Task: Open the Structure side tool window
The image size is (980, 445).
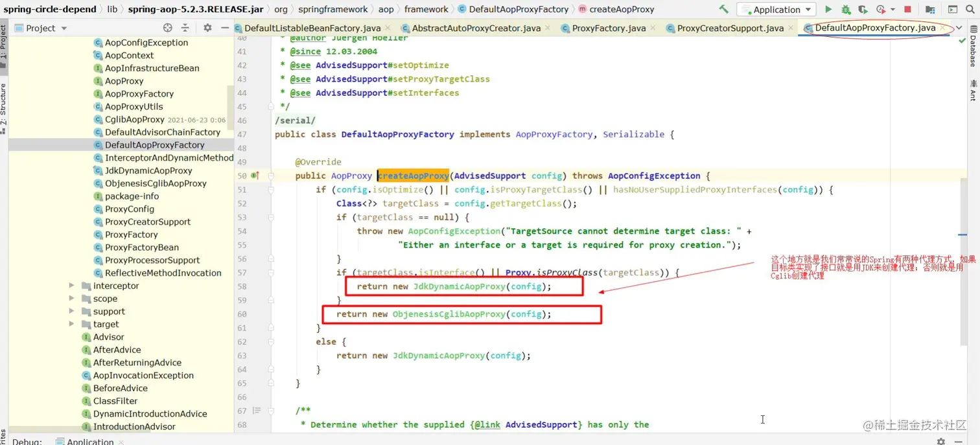Action: [x=4, y=108]
